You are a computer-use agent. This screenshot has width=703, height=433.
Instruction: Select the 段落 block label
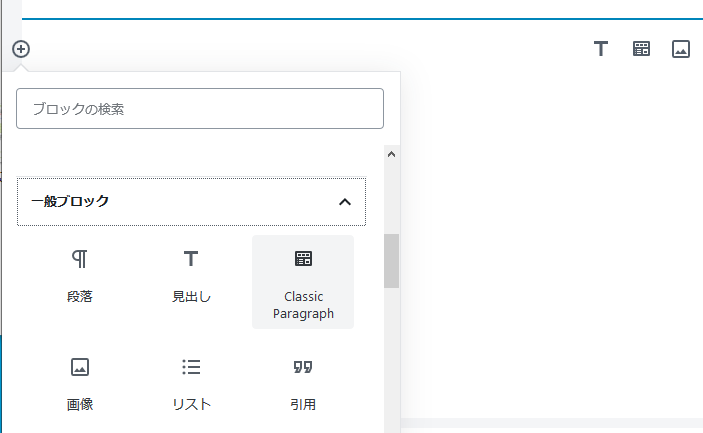coord(80,297)
